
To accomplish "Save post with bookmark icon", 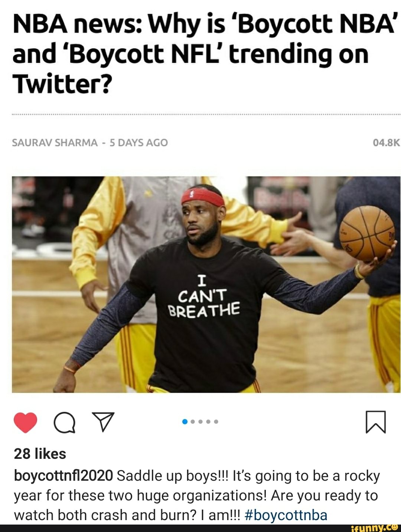I will click(376, 422).
